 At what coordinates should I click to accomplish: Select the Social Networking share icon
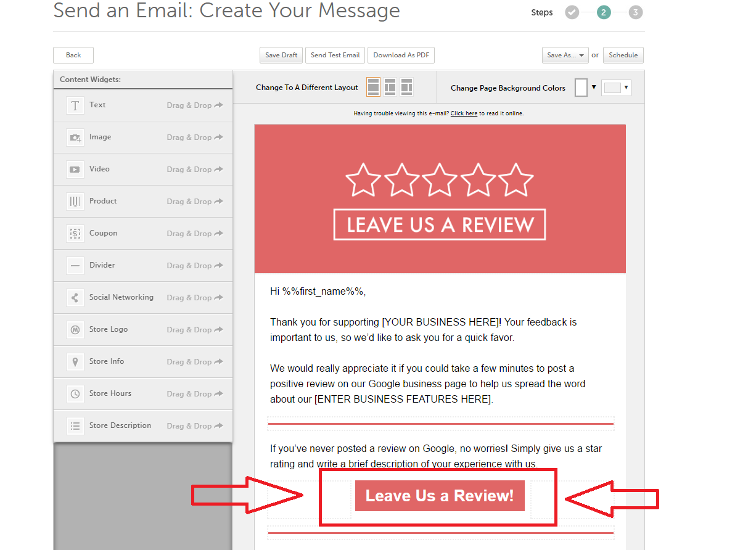coord(75,298)
